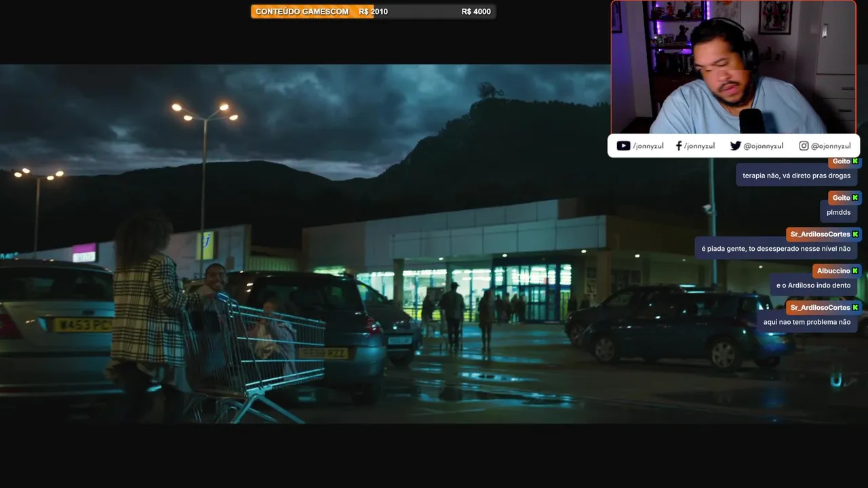Click the badge icon beside Albuccino
This screenshot has height=488, width=868.
coord(855,271)
